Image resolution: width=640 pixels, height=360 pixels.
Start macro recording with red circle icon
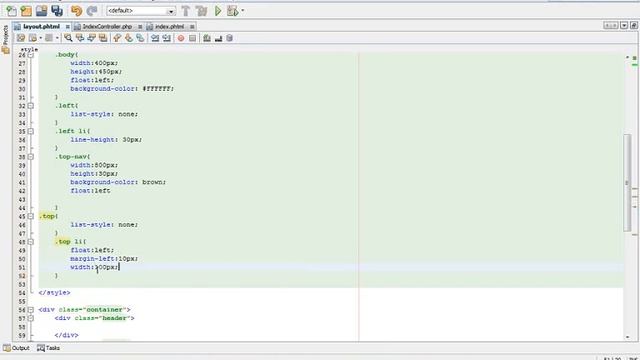tap(181, 38)
